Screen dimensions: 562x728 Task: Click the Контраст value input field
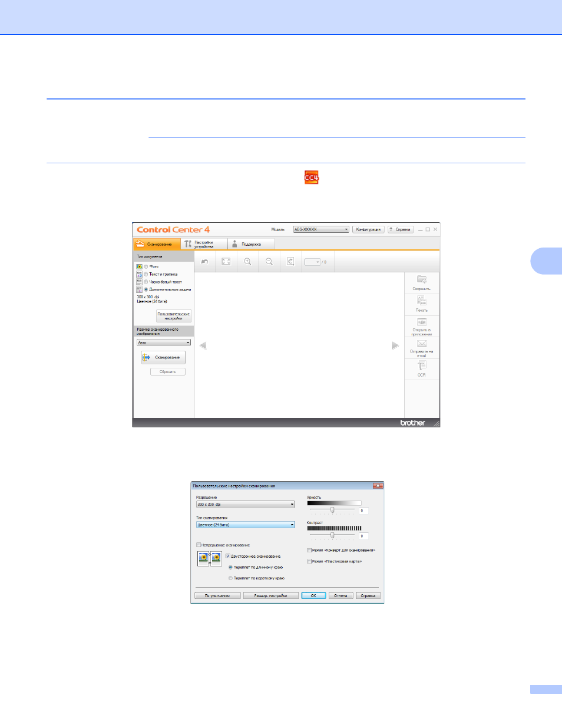364,536
